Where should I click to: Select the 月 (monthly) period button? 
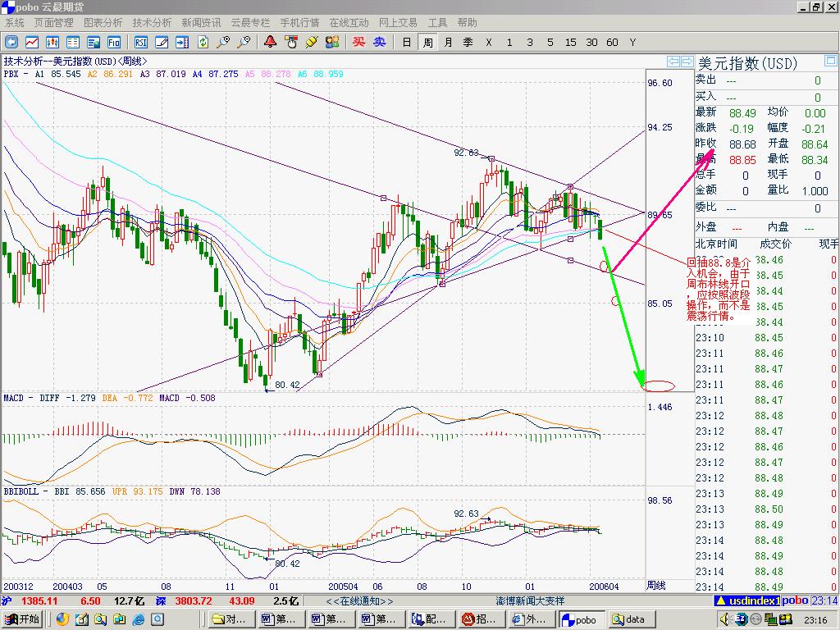pos(448,42)
